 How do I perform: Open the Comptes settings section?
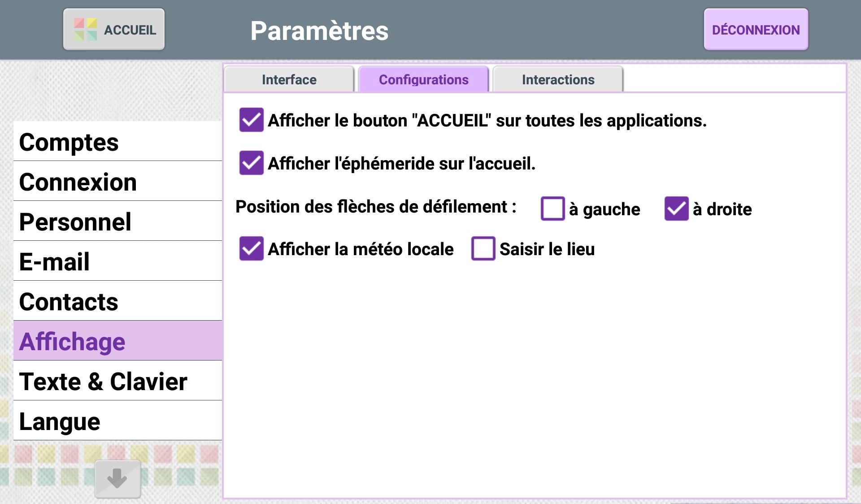118,141
